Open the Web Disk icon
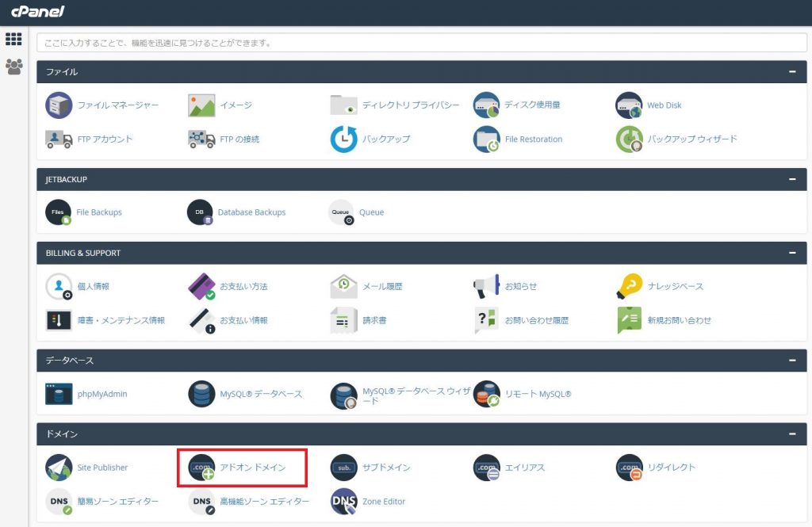 click(x=629, y=105)
